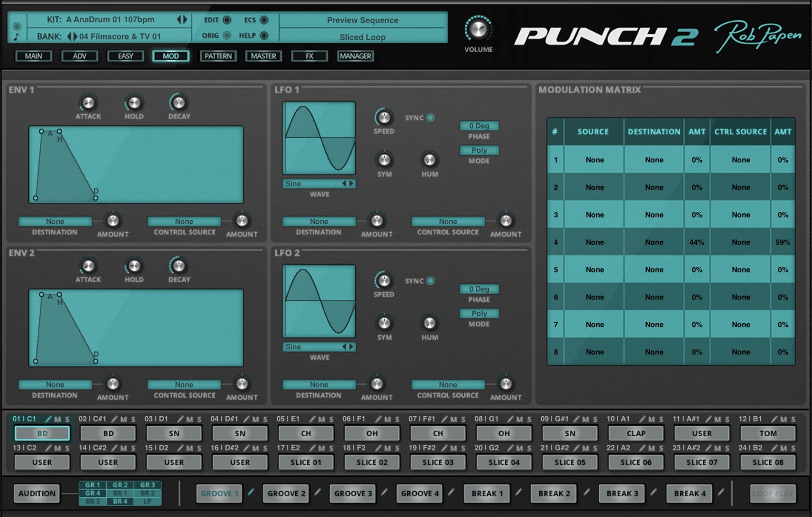Click the ENV 1 attack point handle

(x=41, y=132)
